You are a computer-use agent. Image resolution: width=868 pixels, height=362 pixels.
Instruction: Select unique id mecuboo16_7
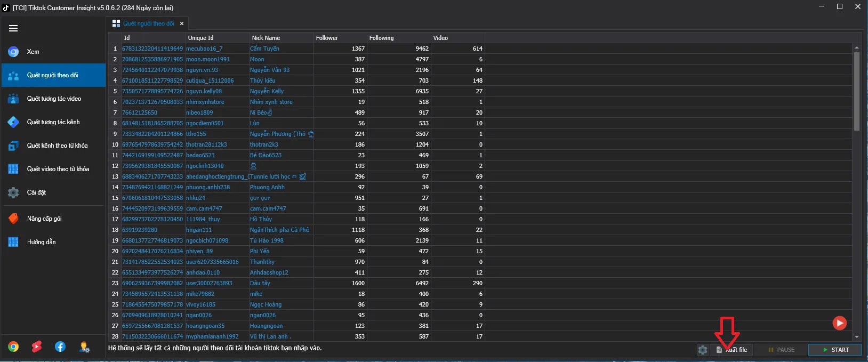coord(204,49)
